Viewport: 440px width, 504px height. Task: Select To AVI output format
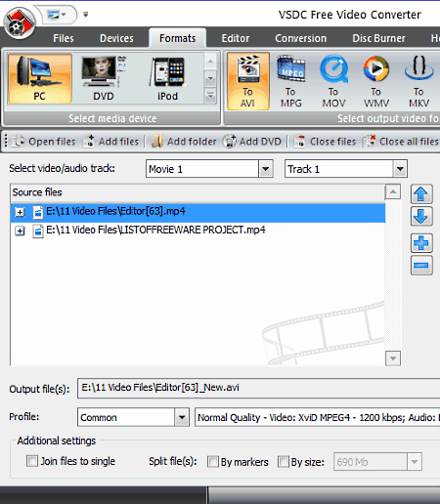[248, 81]
